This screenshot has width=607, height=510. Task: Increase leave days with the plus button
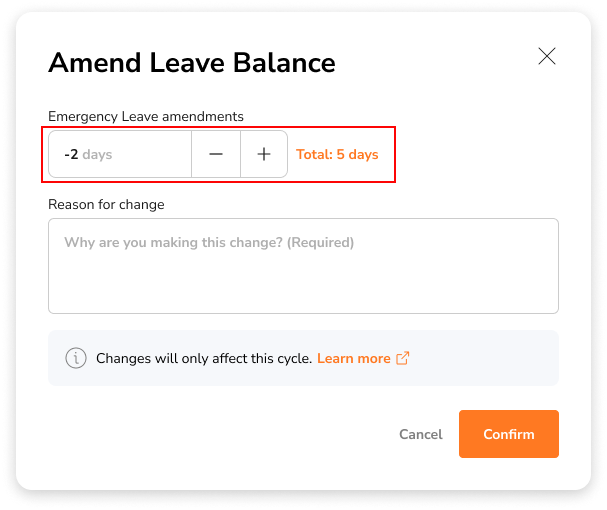[x=264, y=154]
